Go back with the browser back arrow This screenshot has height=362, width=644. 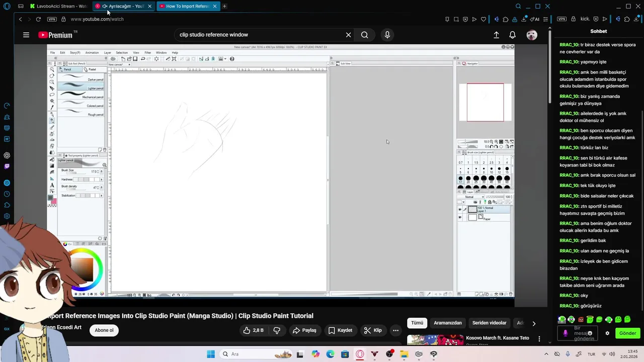[x=20, y=19]
